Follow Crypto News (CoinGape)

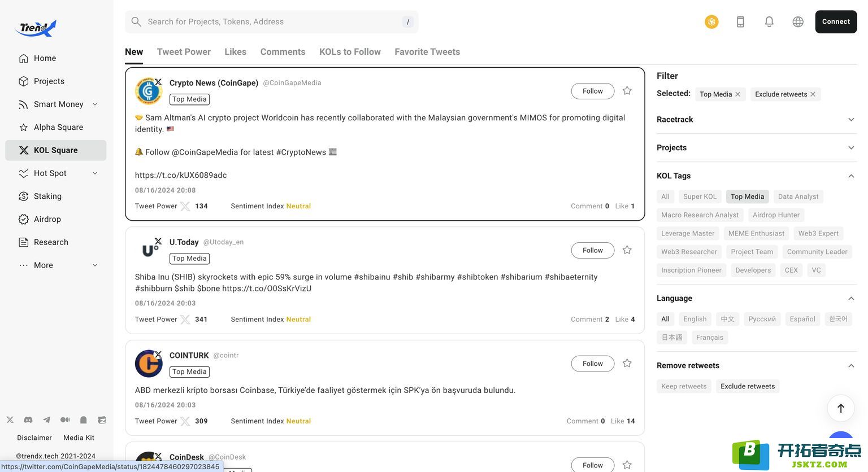point(593,91)
